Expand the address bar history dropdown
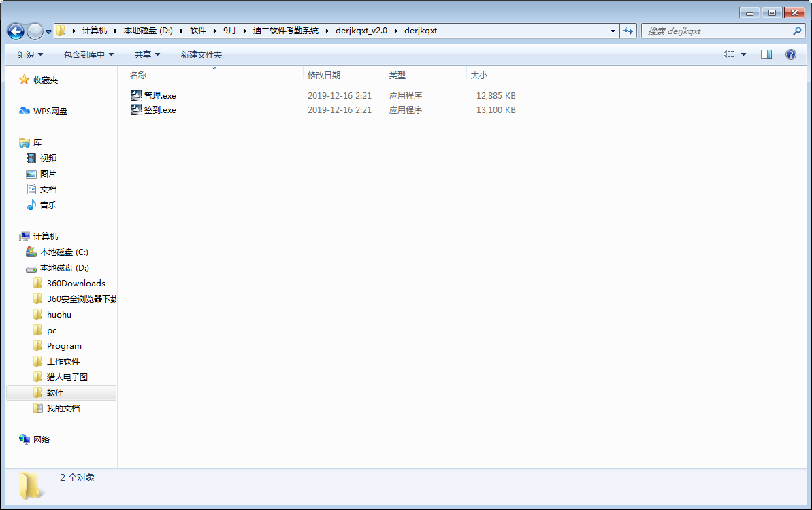Screen dimensions: 812x510 point(613,31)
